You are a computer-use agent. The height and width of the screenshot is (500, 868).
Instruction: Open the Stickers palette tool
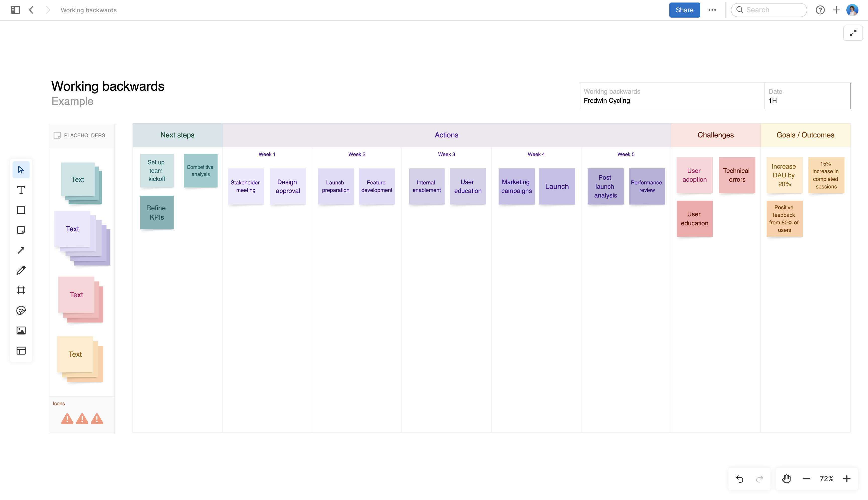[21, 311]
